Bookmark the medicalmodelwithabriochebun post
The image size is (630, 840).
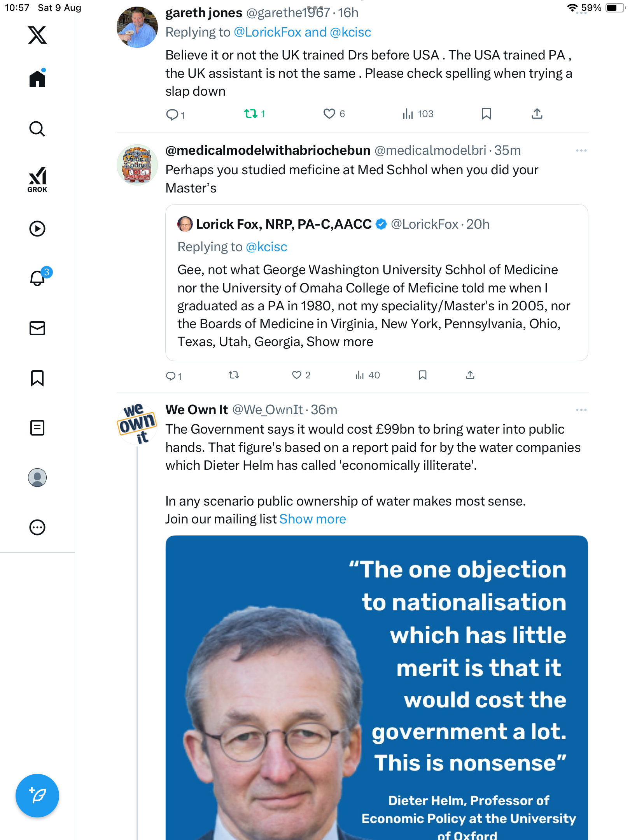pyautogui.click(x=423, y=375)
